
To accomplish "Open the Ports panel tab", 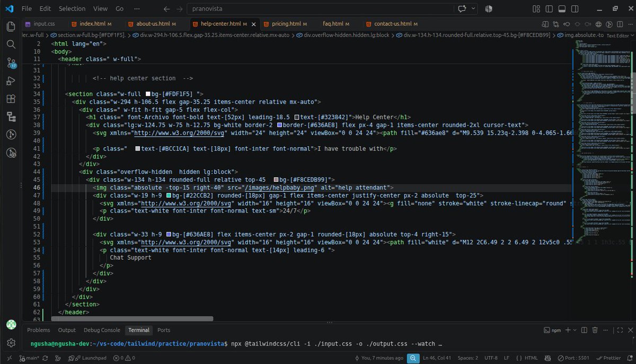I will click(164, 330).
